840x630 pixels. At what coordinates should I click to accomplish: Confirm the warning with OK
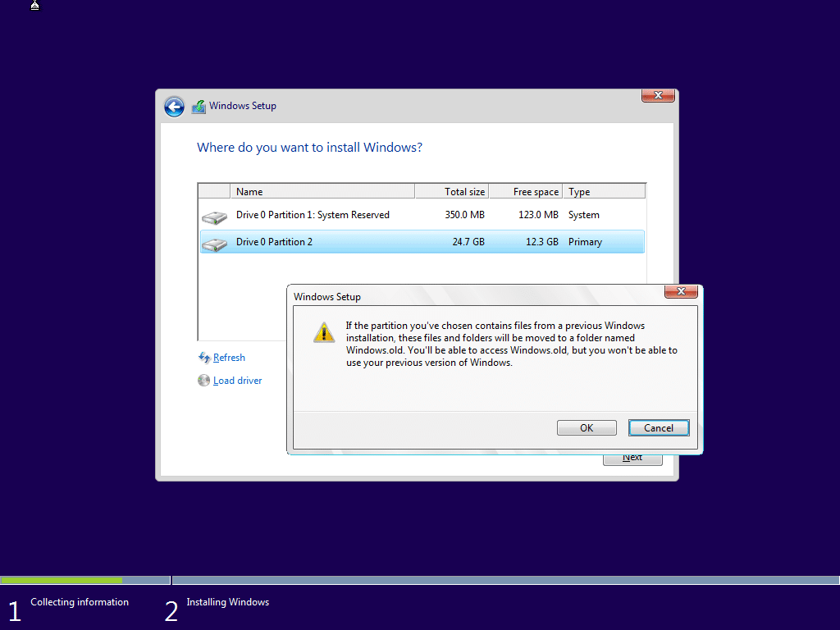pos(587,427)
